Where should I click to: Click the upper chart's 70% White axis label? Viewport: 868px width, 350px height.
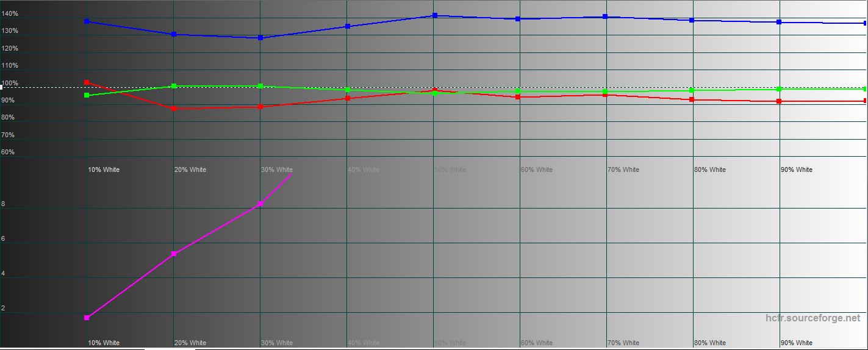(x=623, y=170)
